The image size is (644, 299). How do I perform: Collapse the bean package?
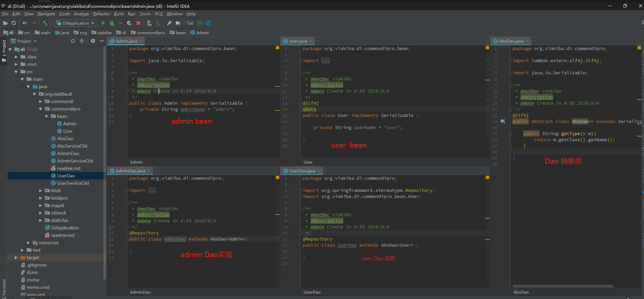47,116
